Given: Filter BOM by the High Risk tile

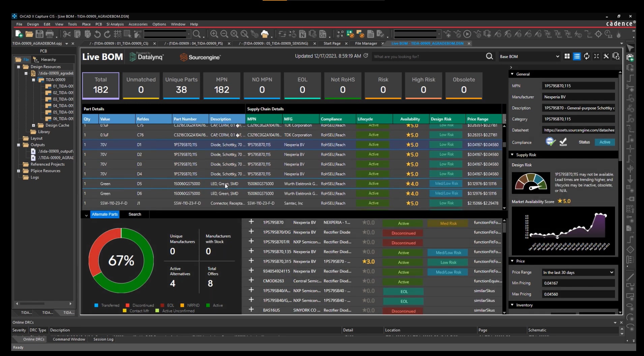Looking at the screenshot, I should [x=423, y=86].
